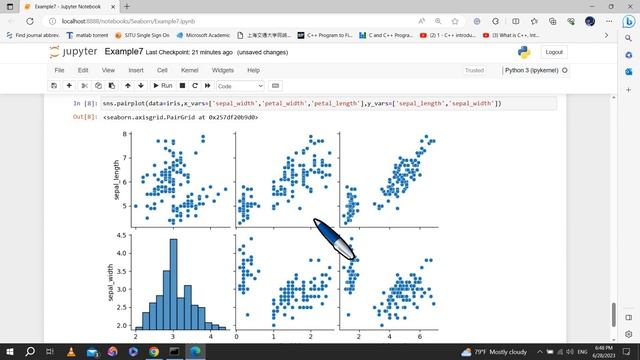
Task: Select the Example7 - Jupyter Notebook tab
Action: coord(69,7)
